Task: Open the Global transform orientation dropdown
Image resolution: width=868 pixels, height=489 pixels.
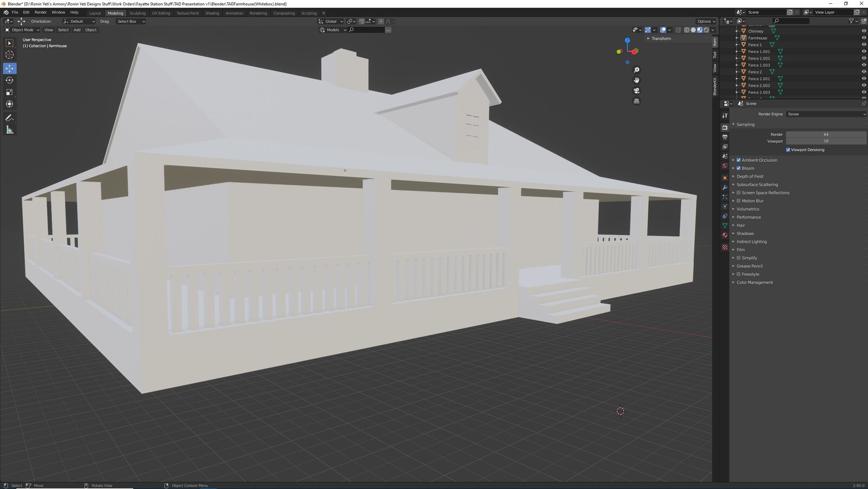Action: coord(331,21)
